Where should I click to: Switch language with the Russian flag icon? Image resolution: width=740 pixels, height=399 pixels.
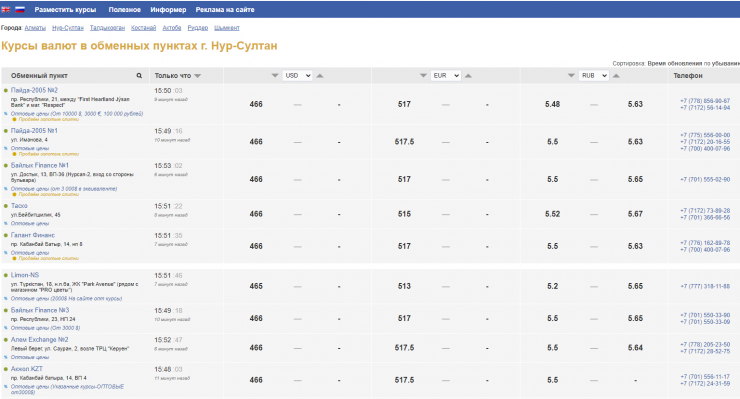pos(20,9)
